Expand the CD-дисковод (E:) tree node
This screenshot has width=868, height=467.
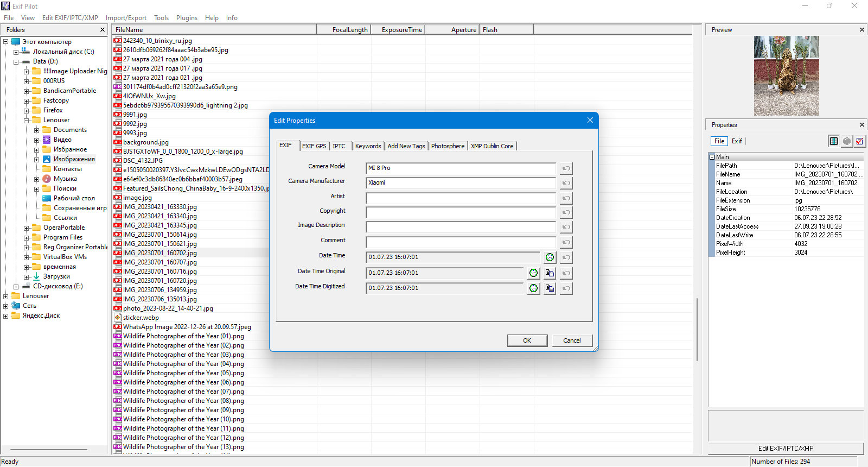16,286
